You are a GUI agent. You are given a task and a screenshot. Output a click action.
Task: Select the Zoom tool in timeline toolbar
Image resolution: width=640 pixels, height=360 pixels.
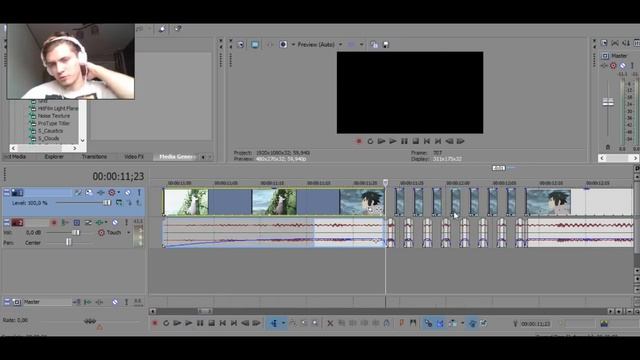pos(316,323)
